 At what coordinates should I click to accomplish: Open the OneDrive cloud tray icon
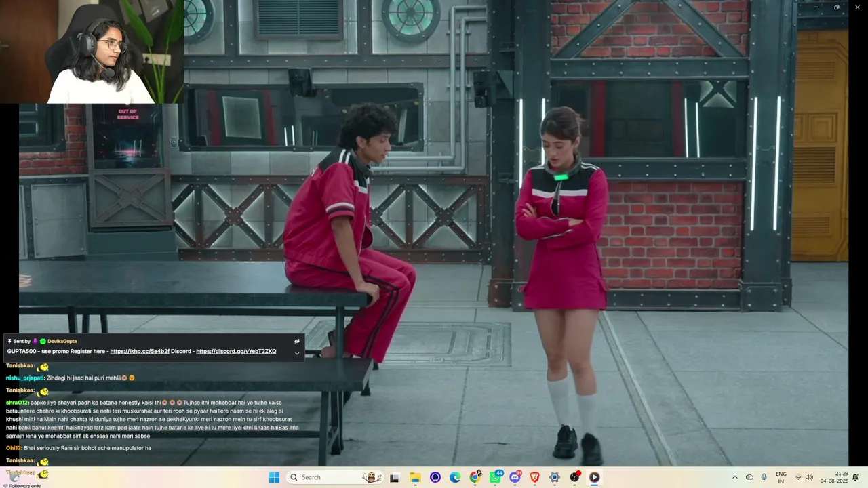click(x=749, y=477)
